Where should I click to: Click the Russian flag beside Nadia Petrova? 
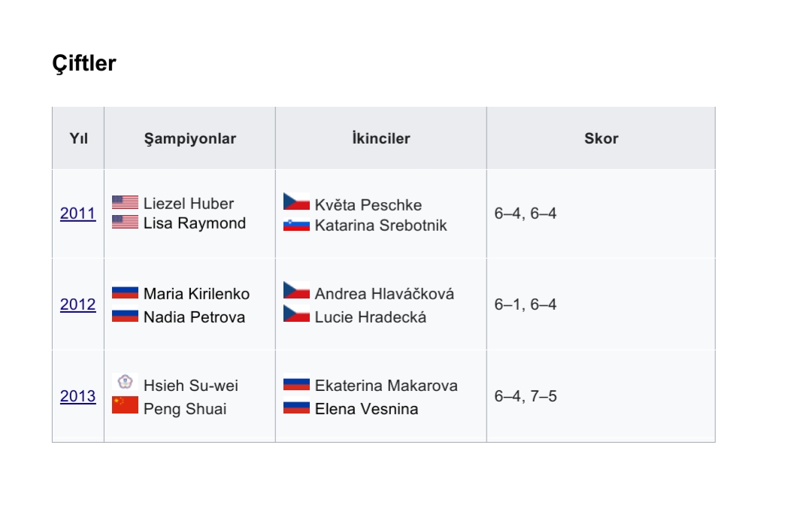pos(126,315)
